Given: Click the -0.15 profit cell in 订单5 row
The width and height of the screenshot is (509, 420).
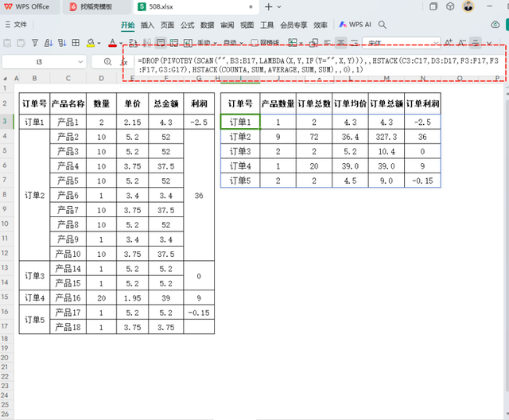Looking at the screenshot, I should tap(422, 181).
